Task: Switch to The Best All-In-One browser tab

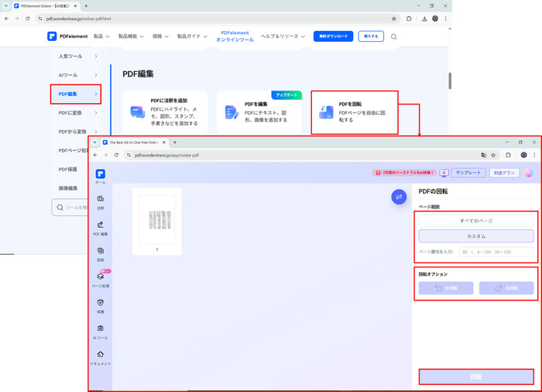Action: pos(133,143)
